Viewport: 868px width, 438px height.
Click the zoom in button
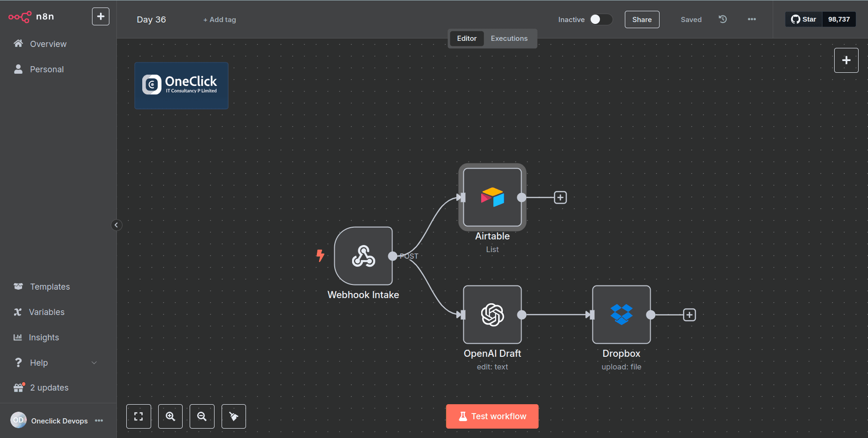170,416
